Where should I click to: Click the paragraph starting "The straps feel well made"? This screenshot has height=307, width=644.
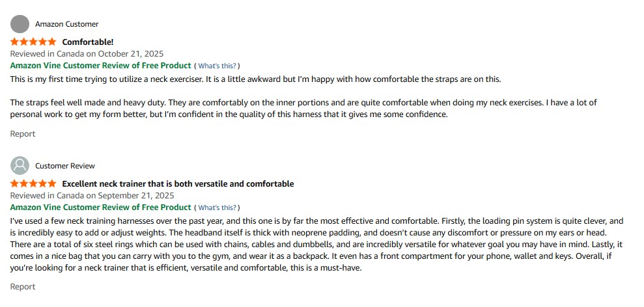(303, 109)
